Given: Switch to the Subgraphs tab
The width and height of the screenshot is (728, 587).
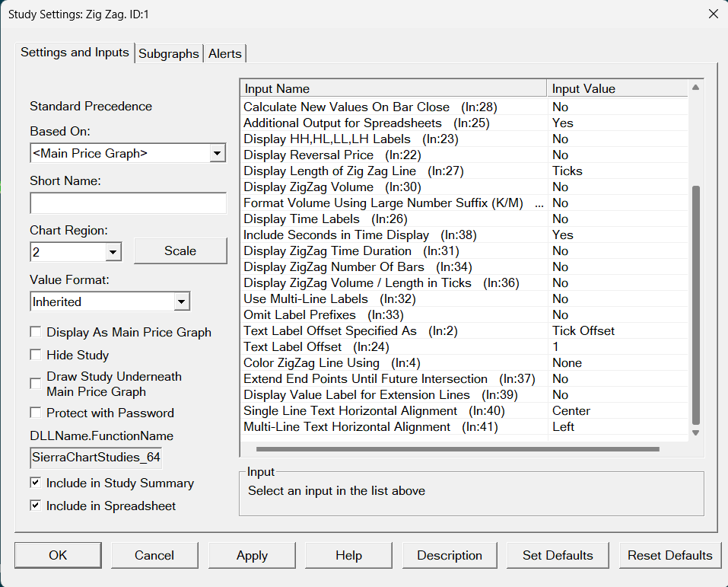Looking at the screenshot, I should click(x=169, y=53).
